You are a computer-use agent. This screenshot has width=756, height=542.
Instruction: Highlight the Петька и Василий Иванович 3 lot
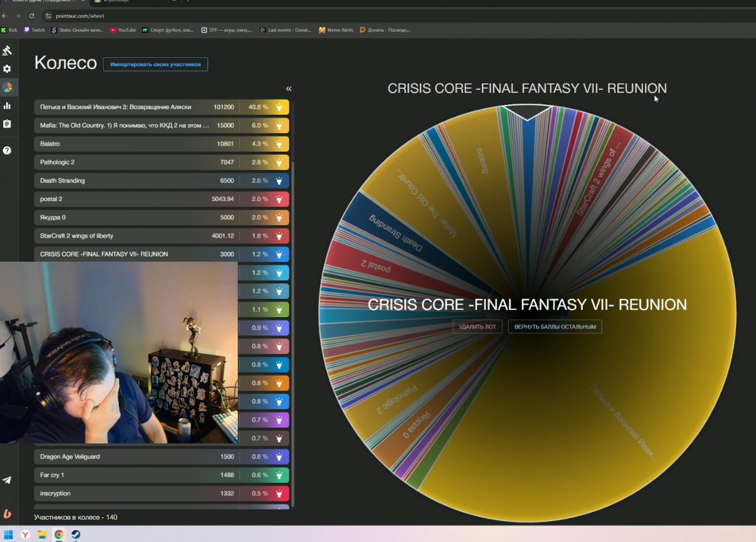coord(279,107)
